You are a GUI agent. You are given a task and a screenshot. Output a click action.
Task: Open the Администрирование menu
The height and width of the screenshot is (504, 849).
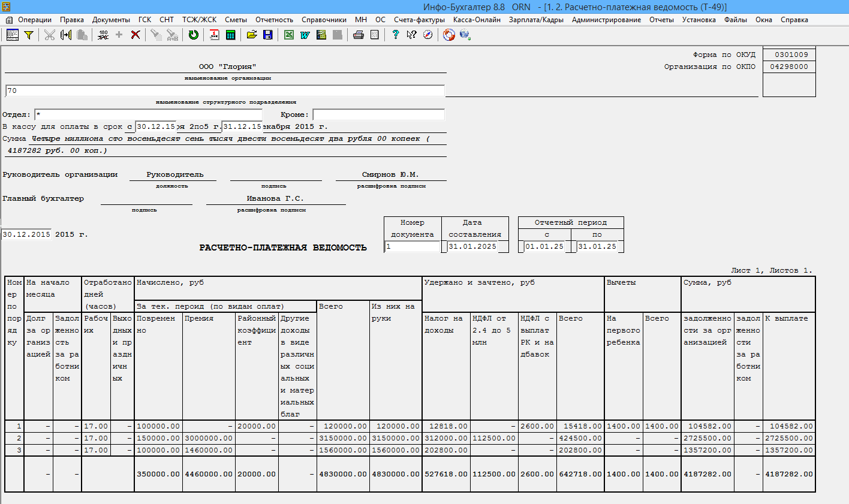606,20
